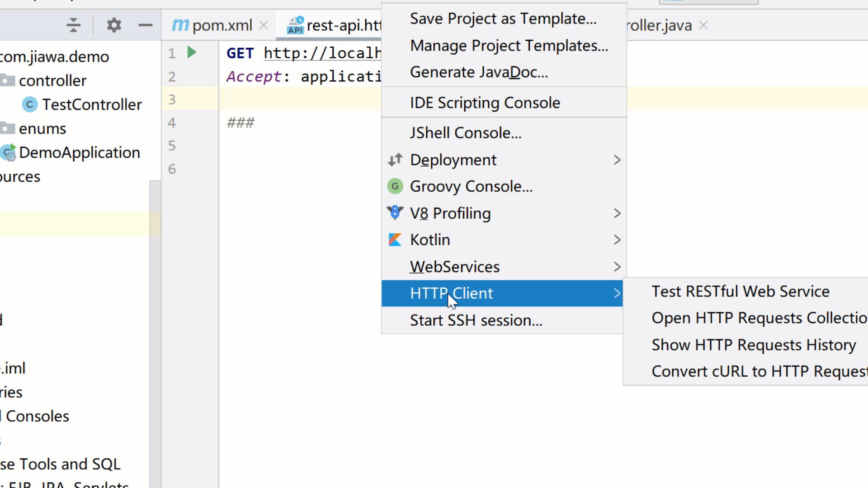Click the Kotlin logo icon in menu
The image size is (868, 488).
395,239
